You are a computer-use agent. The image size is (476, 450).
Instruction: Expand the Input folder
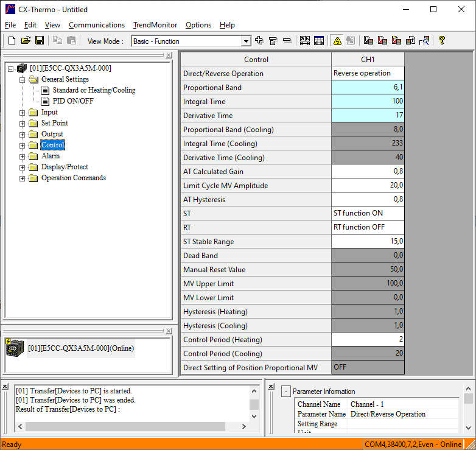tap(22, 113)
